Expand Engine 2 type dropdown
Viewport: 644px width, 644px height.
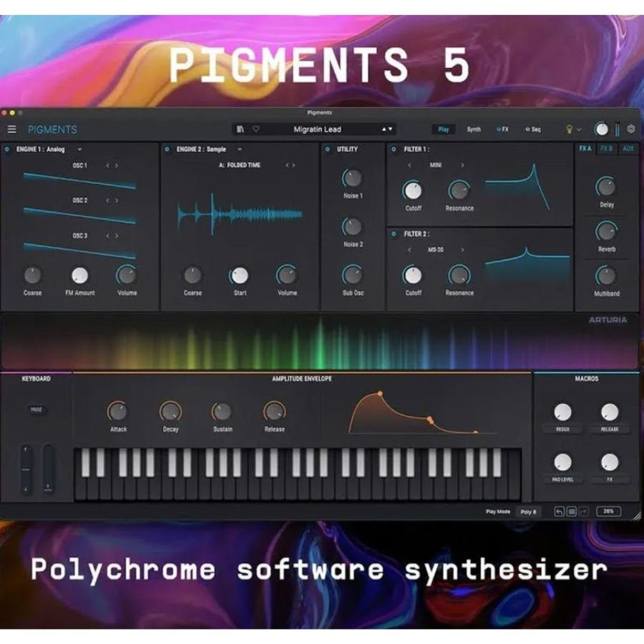click(x=240, y=149)
